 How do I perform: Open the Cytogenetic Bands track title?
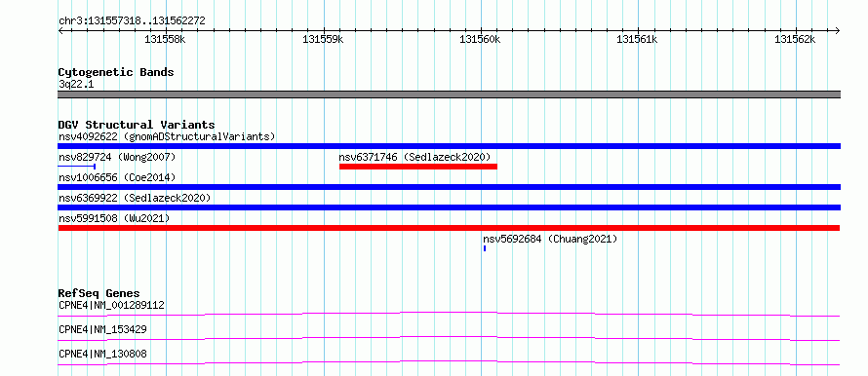pyautogui.click(x=116, y=72)
